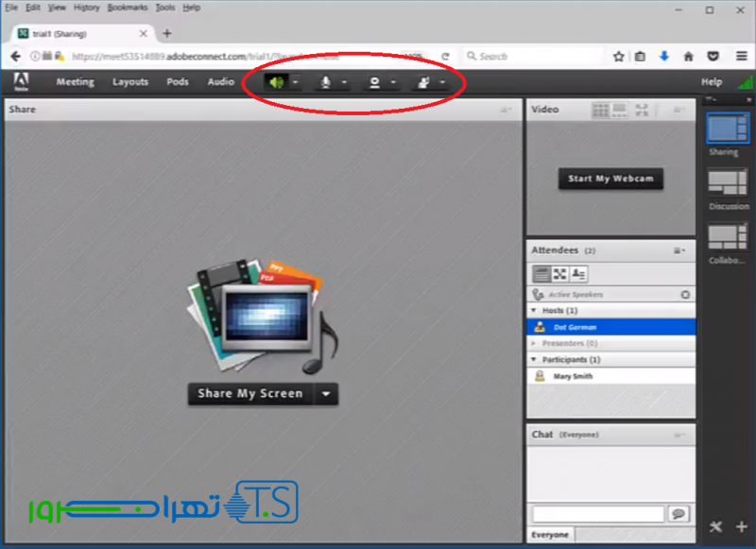Toggle the microphone in the top toolbar
The height and width of the screenshot is (549, 756).
click(325, 82)
